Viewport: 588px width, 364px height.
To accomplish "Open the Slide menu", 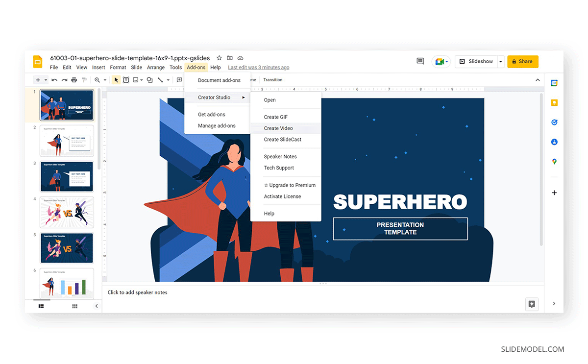I will 137,68.
